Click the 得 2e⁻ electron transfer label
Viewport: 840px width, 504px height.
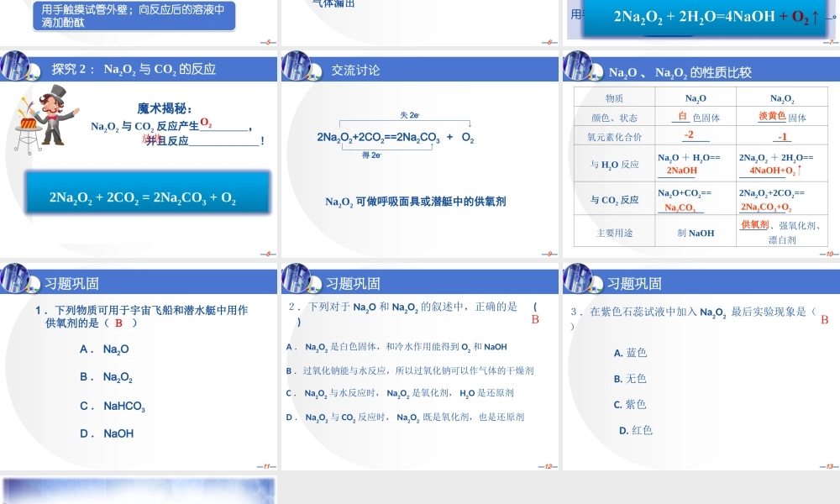coord(371,155)
